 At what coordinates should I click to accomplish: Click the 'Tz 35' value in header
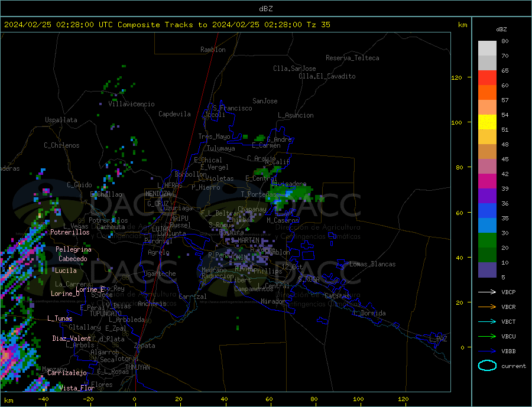point(318,25)
